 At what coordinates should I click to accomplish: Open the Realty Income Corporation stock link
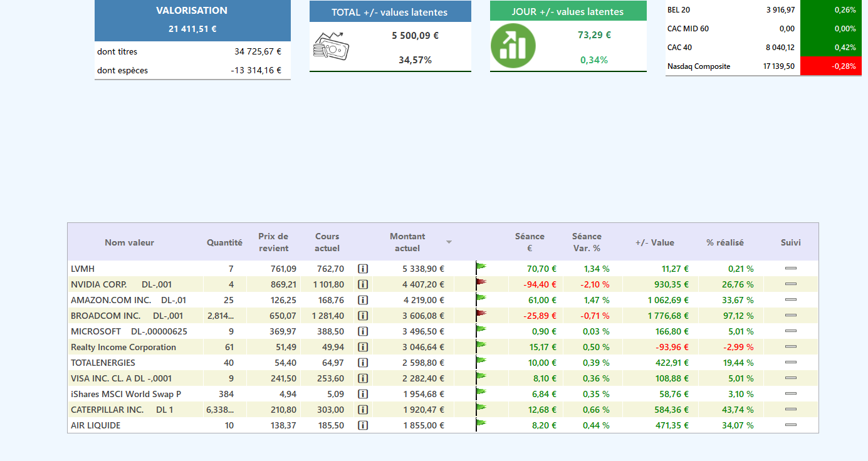pos(123,347)
